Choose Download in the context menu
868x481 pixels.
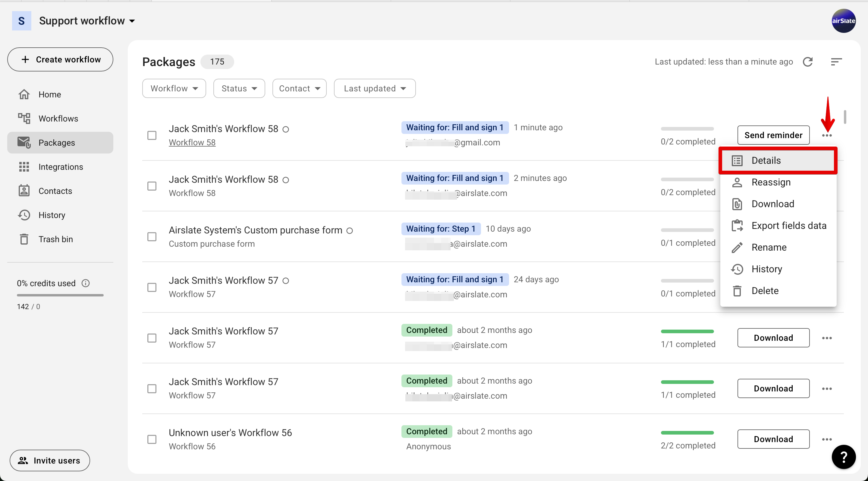(x=778, y=204)
